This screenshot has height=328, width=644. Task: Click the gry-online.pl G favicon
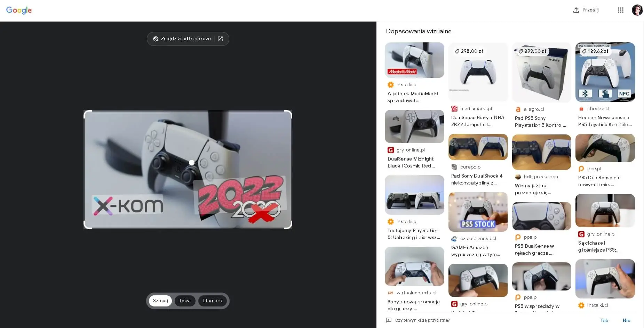click(390, 150)
